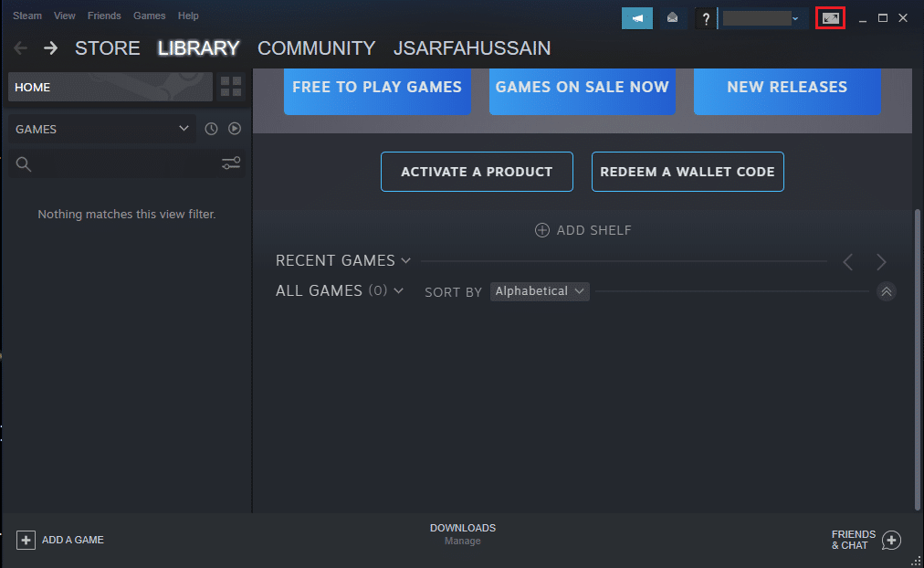This screenshot has height=568, width=924.
Task: Click Add A Game text
Action: point(72,540)
